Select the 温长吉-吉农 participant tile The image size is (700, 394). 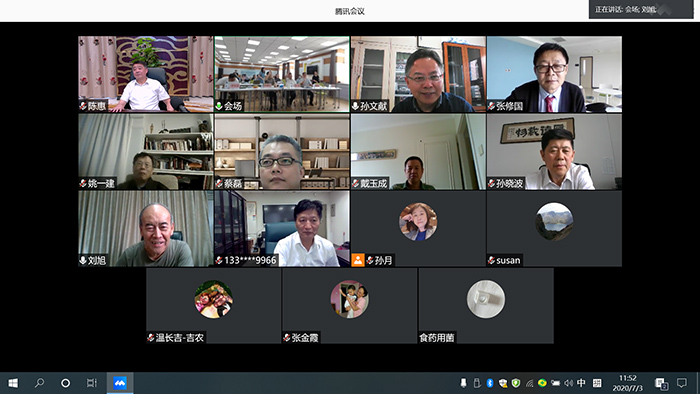(x=214, y=306)
